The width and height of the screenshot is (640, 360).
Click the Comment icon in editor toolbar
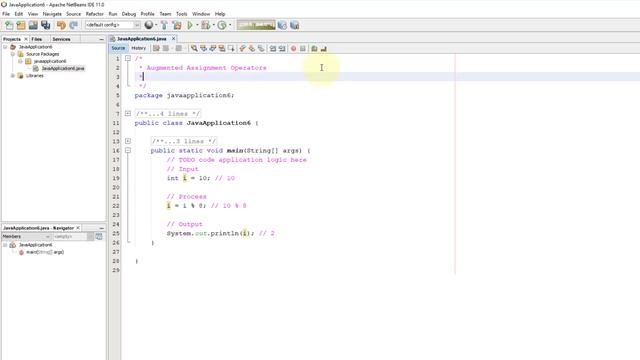tap(314, 49)
